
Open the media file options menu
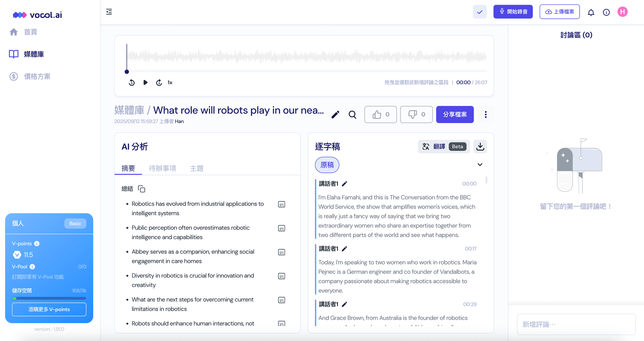[485, 114]
